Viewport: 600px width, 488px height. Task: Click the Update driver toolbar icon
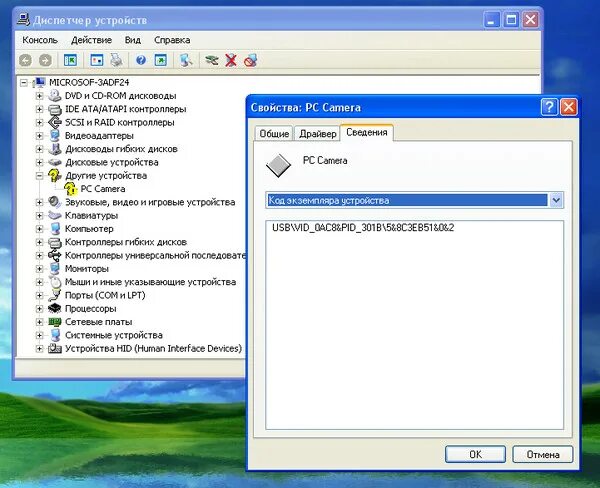[212, 60]
